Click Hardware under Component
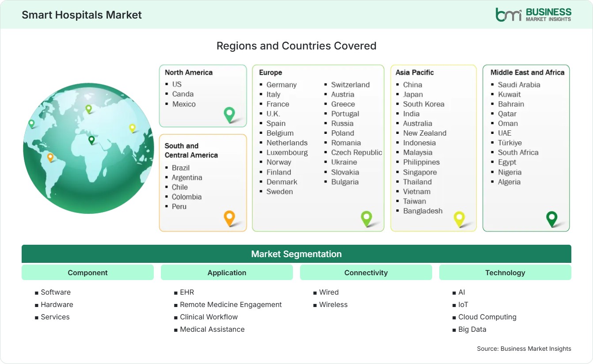 57,304
